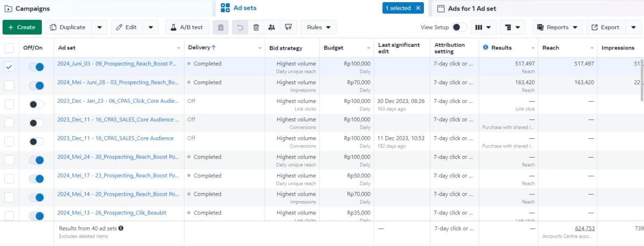Open the 2024_Mei - Juni_28 ad set link

(118, 82)
